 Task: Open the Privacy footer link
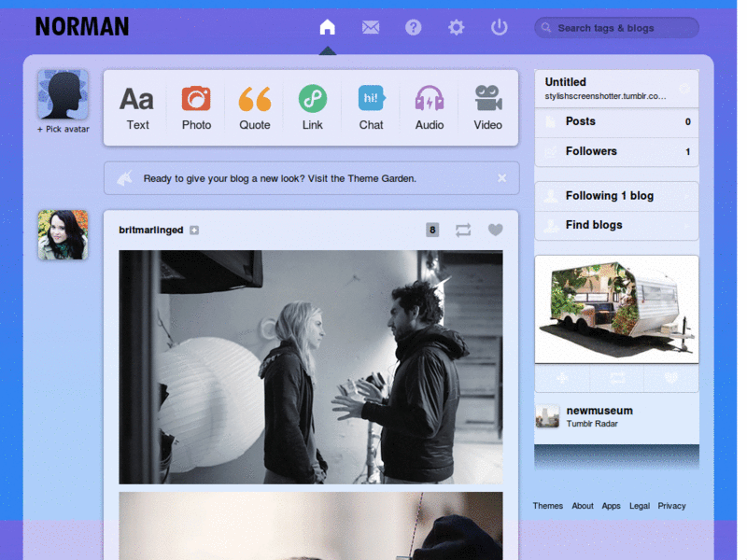coord(671,506)
